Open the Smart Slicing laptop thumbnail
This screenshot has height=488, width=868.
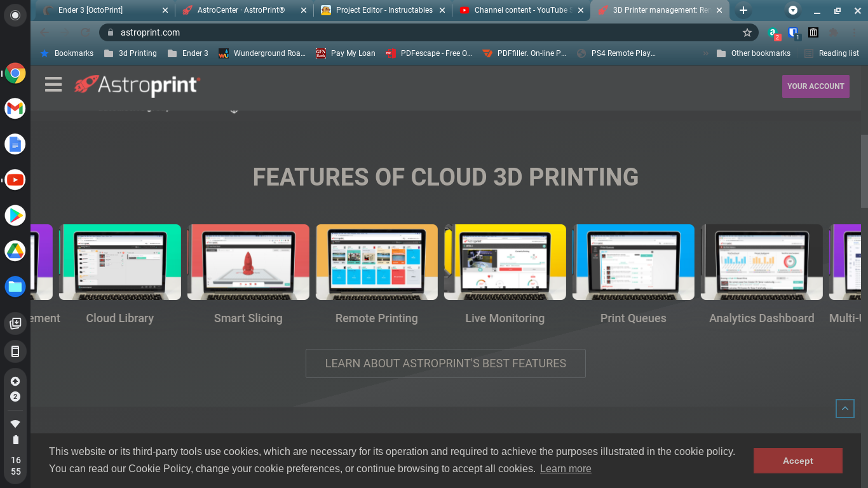pyautogui.click(x=248, y=262)
